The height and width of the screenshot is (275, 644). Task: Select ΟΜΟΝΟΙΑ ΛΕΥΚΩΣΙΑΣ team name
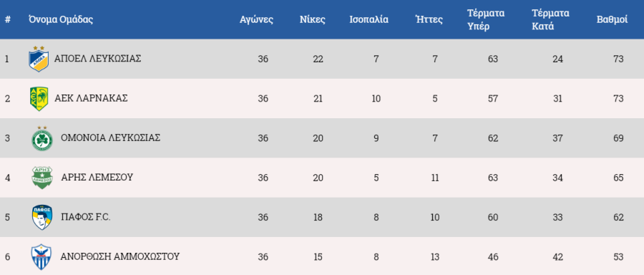(x=110, y=138)
